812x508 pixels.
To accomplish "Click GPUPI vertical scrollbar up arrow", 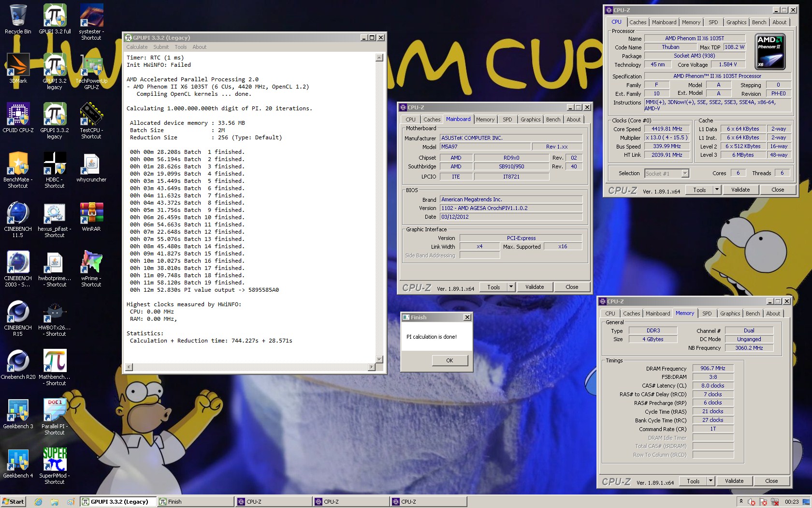I will 379,58.
